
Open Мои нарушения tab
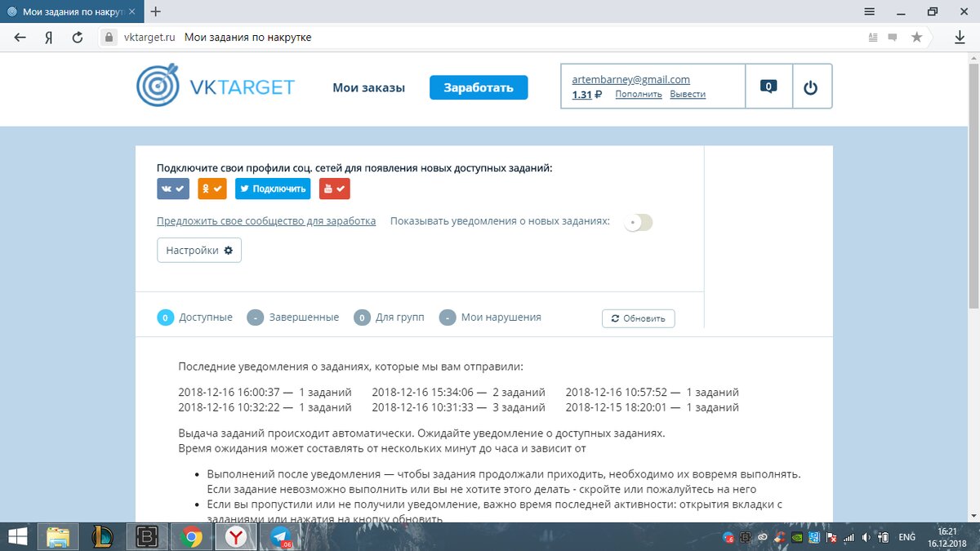(490, 318)
